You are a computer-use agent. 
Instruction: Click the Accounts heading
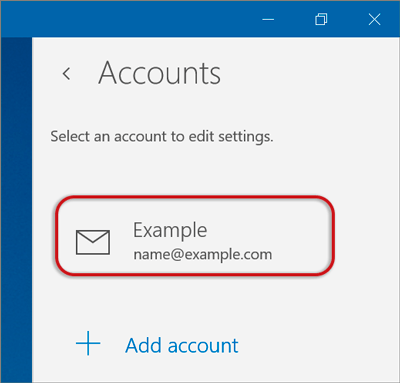pyautogui.click(x=160, y=73)
